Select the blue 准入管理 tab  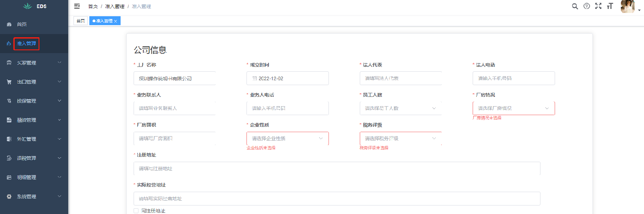tap(105, 21)
